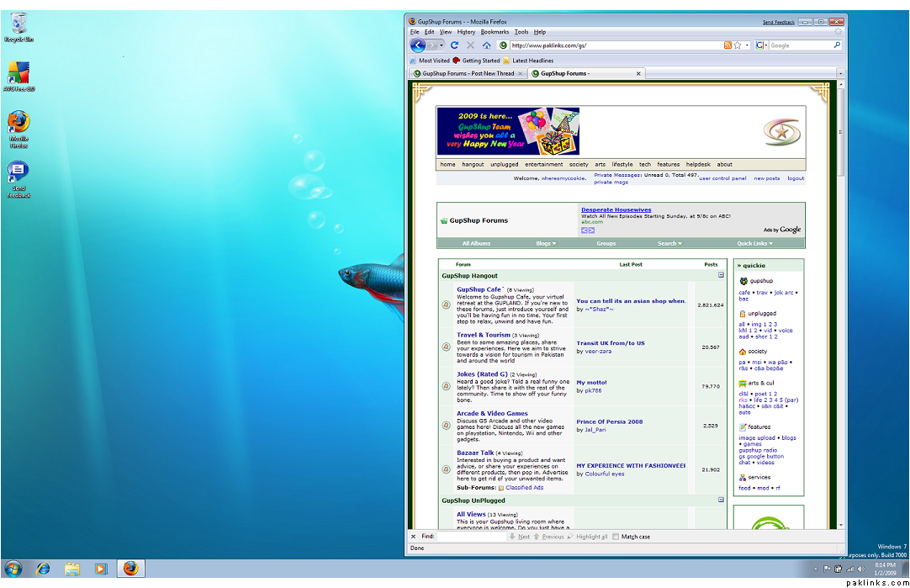910x588 pixels.
Task: Expand the Quick Links dropdown
Action: 754,244
